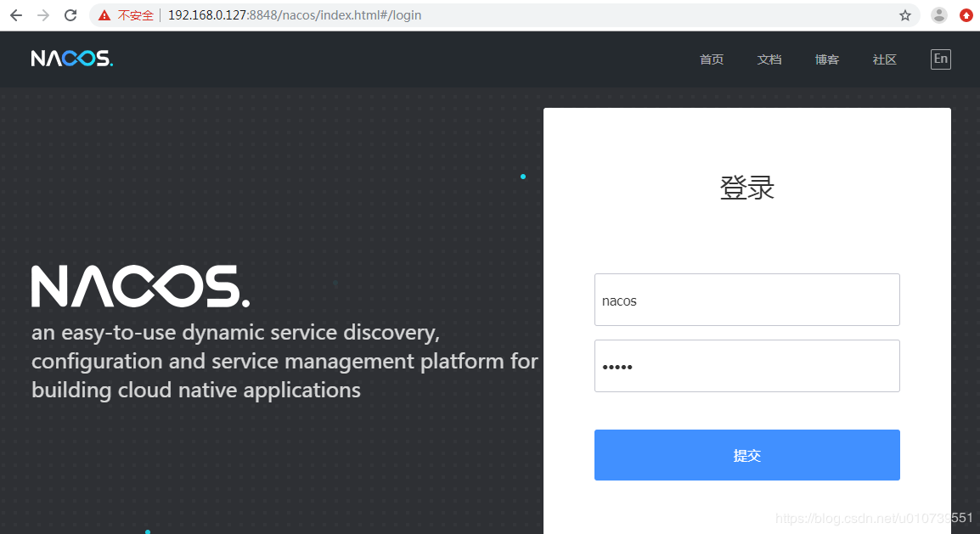Screen dimensions: 980x534
Task: Click the red extension icon in the toolbar
Action: coord(966,14)
